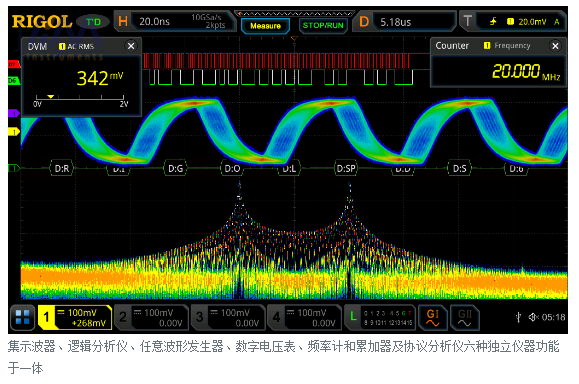Click the T'D trigger status badge
Image resolution: width=579 pixels, height=384 pixels.
[93, 22]
